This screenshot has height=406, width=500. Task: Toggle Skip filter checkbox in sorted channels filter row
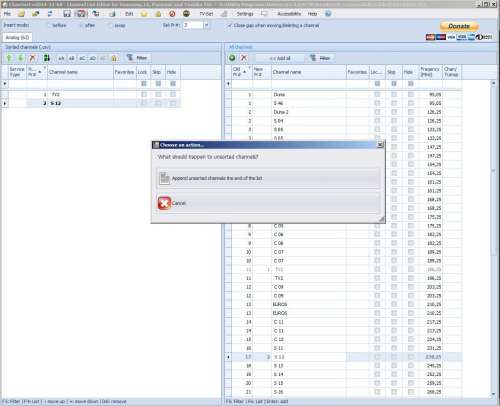158,84
